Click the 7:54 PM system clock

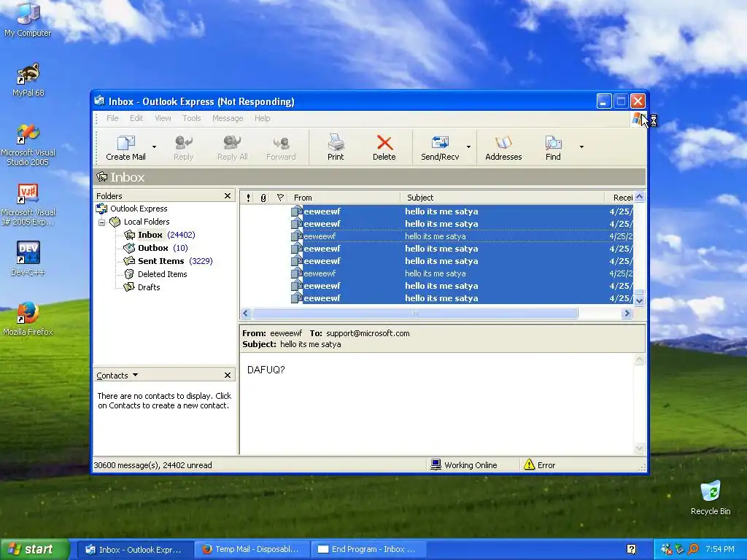click(720, 549)
